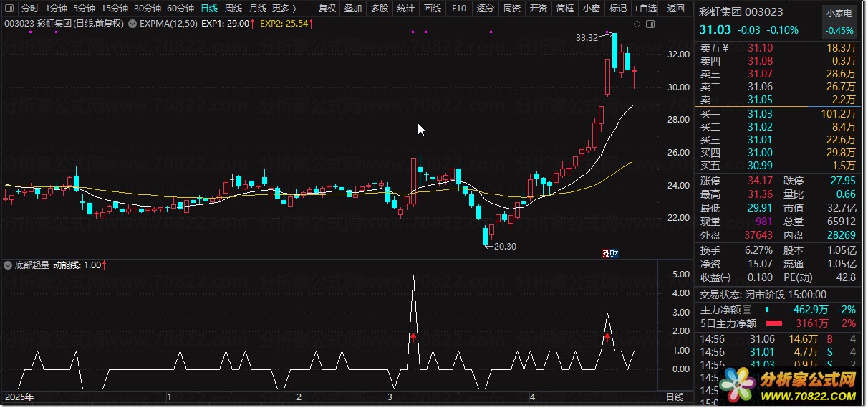Click the red arrow signal near month 4
The width and height of the screenshot is (868, 408).
point(607,336)
